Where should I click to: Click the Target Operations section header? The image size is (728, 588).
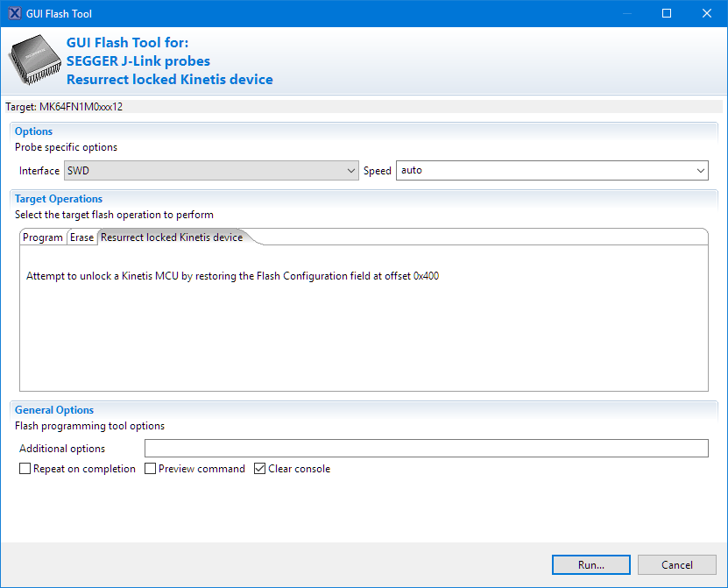click(x=59, y=199)
